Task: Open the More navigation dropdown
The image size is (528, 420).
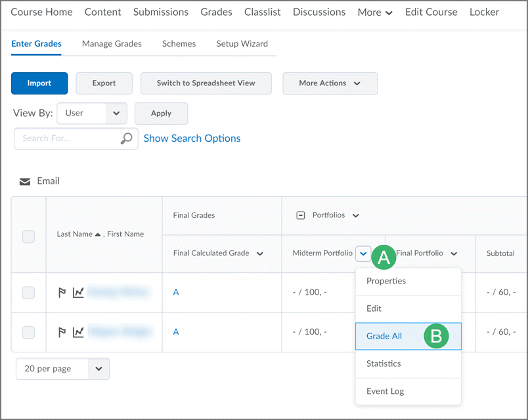Action: (375, 12)
